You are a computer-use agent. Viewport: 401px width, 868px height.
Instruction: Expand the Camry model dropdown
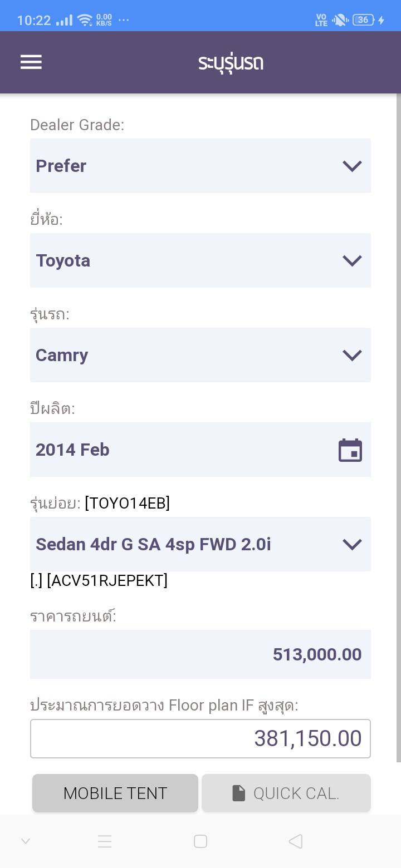[x=200, y=355]
